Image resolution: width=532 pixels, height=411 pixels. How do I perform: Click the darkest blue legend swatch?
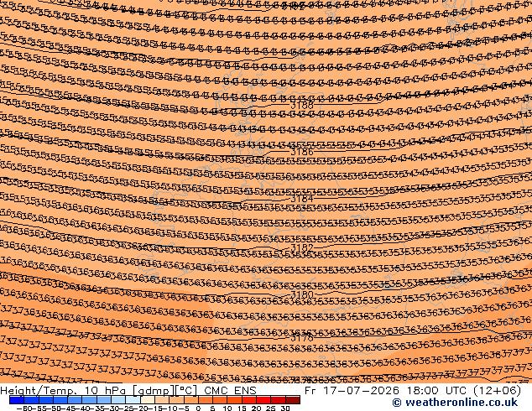tap(17, 400)
